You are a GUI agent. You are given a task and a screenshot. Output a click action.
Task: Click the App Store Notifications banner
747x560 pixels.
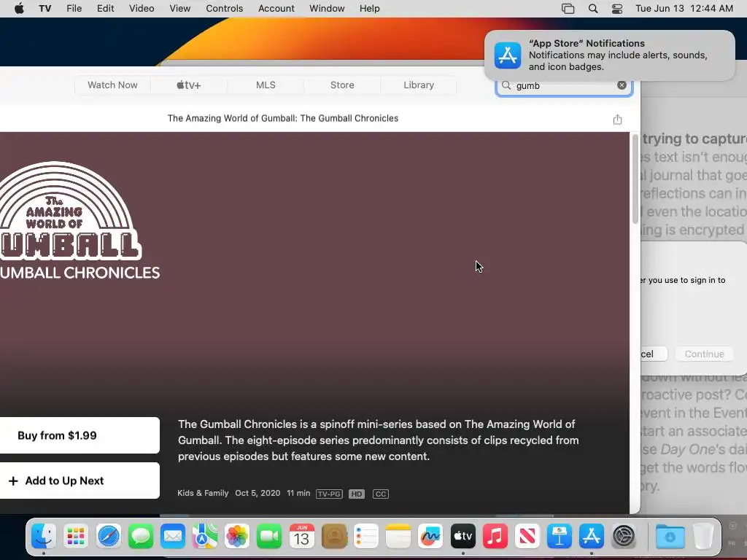610,55
